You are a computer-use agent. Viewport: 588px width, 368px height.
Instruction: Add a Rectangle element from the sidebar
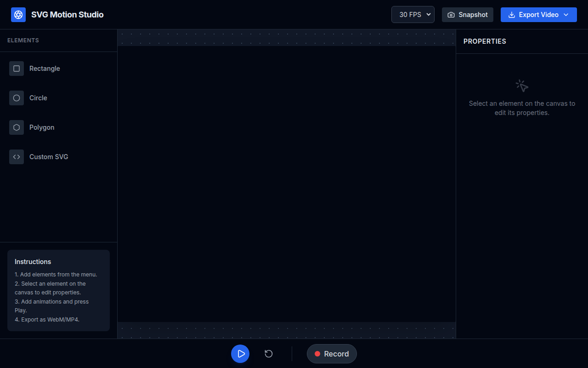click(x=45, y=68)
